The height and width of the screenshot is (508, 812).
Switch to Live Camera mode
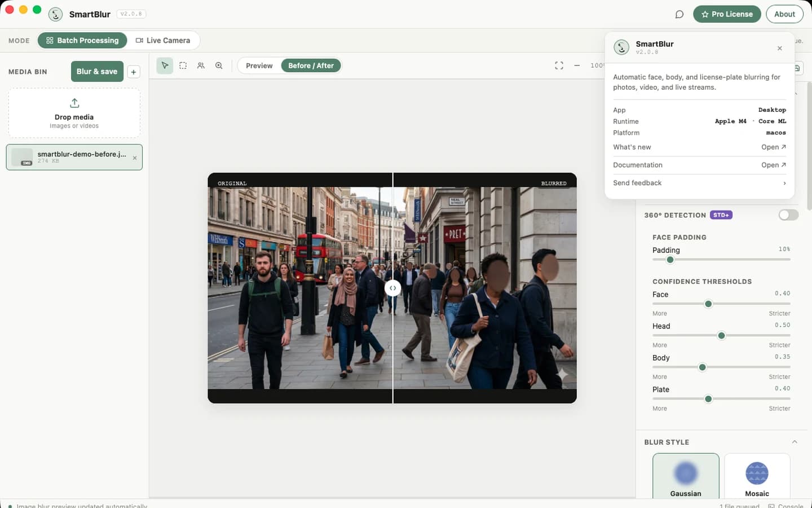pyautogui.click(x=163, y=40)
